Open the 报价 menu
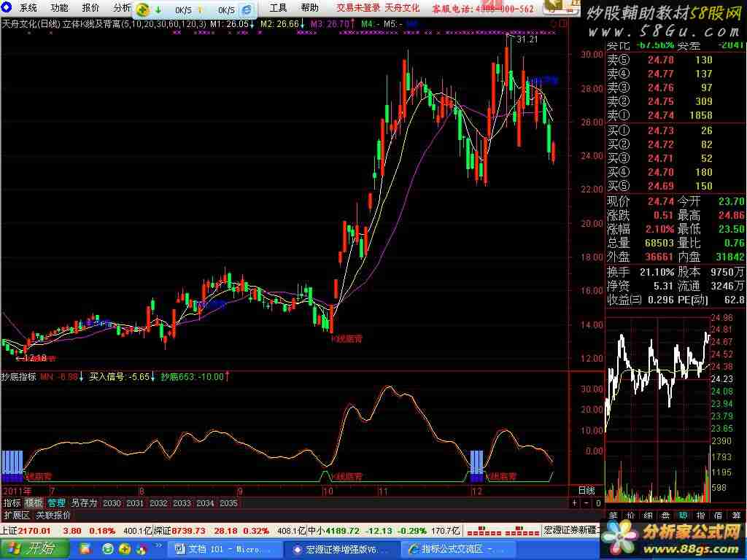This screenshot has height=560, width=747. pyautogui.click(x=90, y=7)
